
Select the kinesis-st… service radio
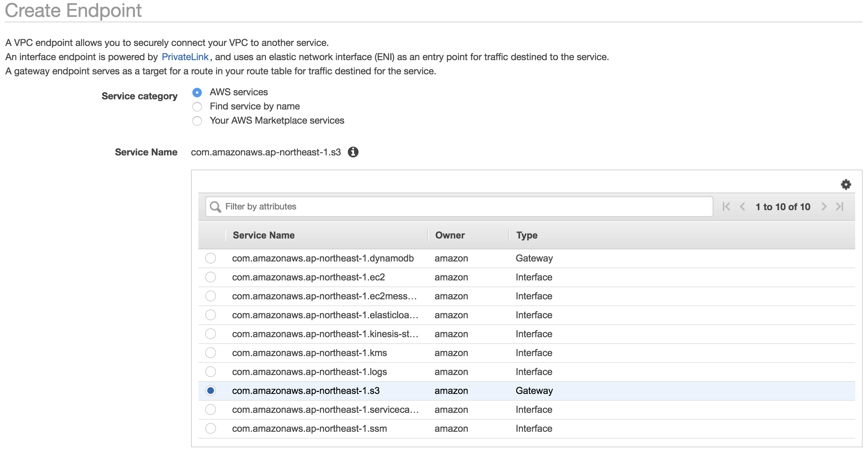tap(211, 334)
